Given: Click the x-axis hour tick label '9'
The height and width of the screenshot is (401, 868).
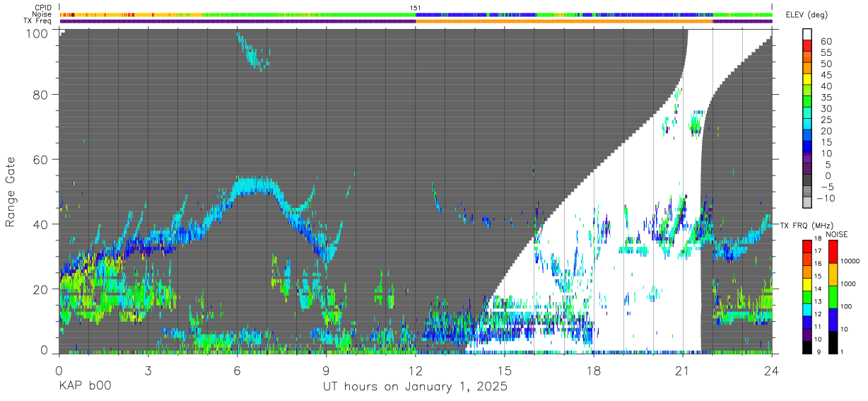Looking at the screenshot, I should [x=327, y=370].
